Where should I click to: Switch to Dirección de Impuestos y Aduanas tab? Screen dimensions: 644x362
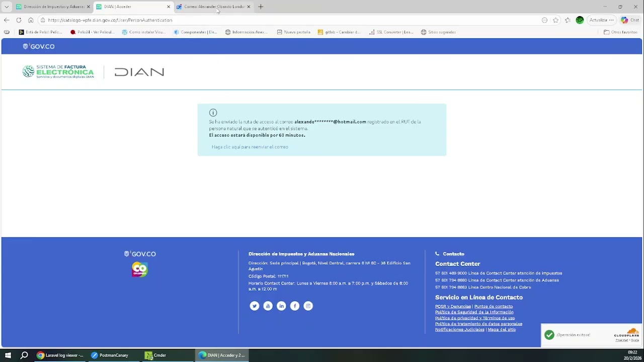[53, 7]
